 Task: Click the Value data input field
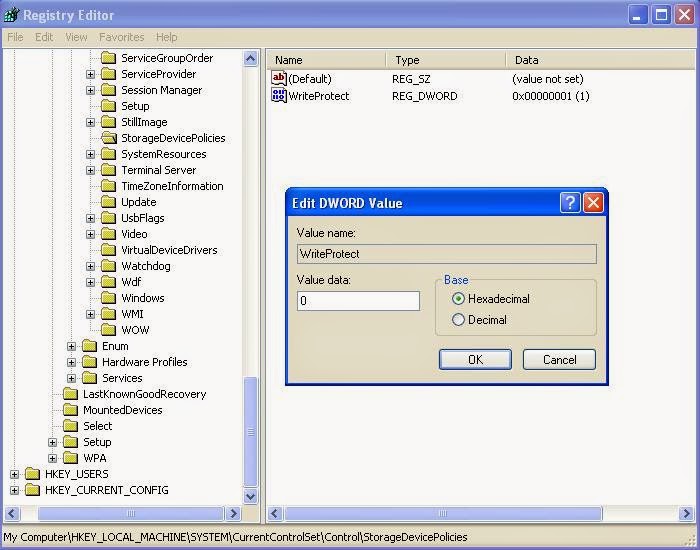358,301
